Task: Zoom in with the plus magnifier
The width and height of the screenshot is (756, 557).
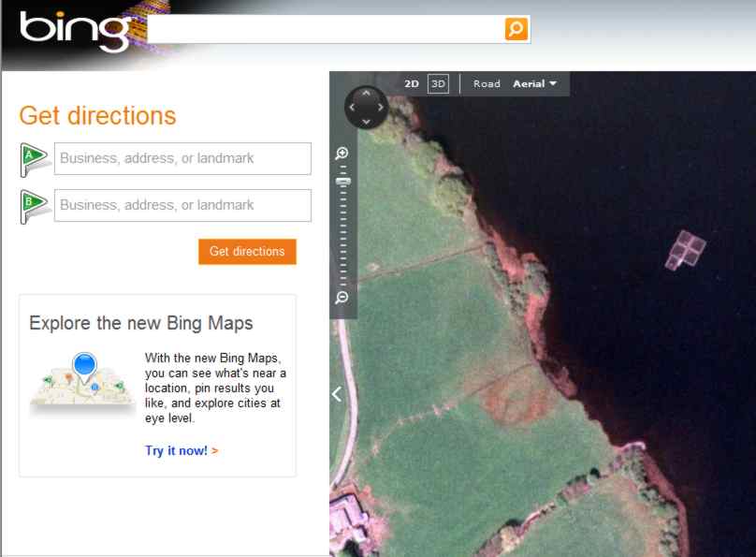Action: pyautogui.click(x=342, y=154)
